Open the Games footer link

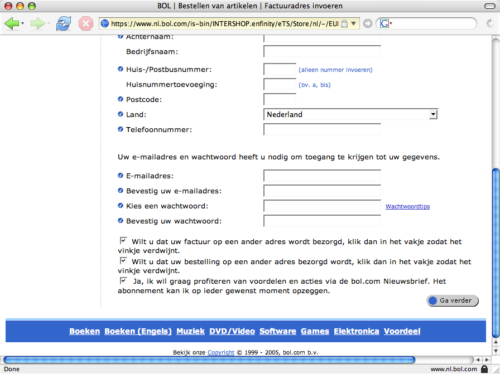(x=315, y=331)
